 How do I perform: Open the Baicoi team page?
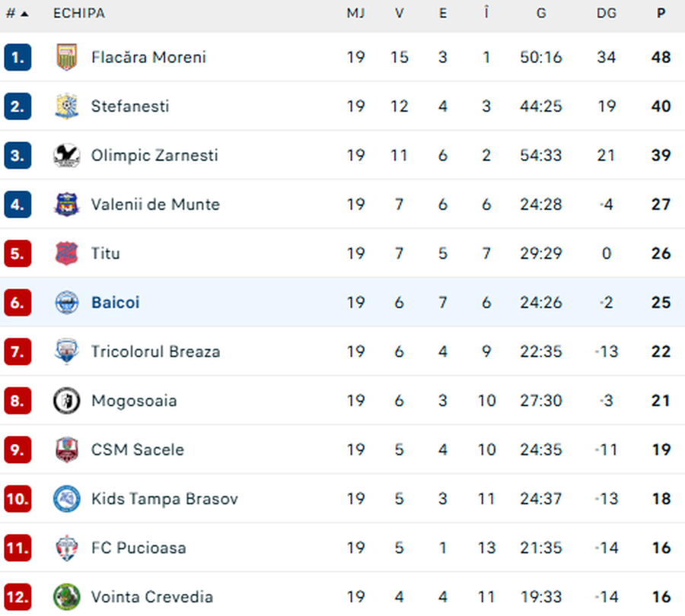116,302
